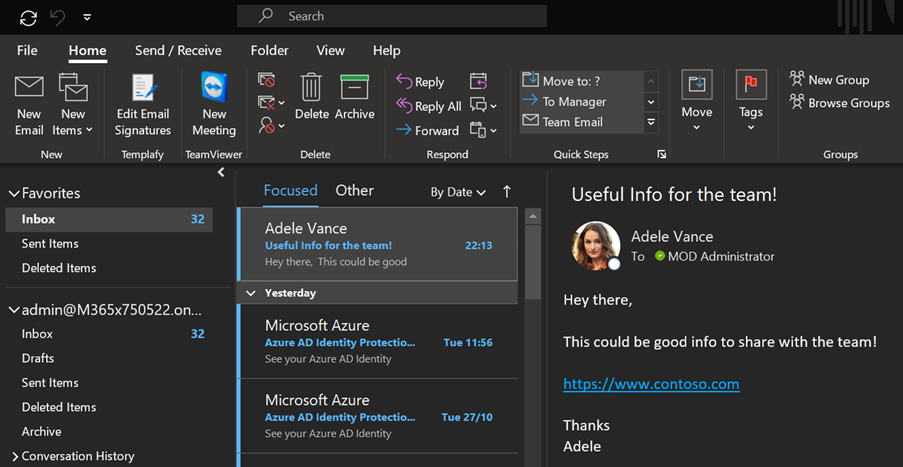
Task: Open the Quick Steps dialog launcher
Action: tap(662, 154)
